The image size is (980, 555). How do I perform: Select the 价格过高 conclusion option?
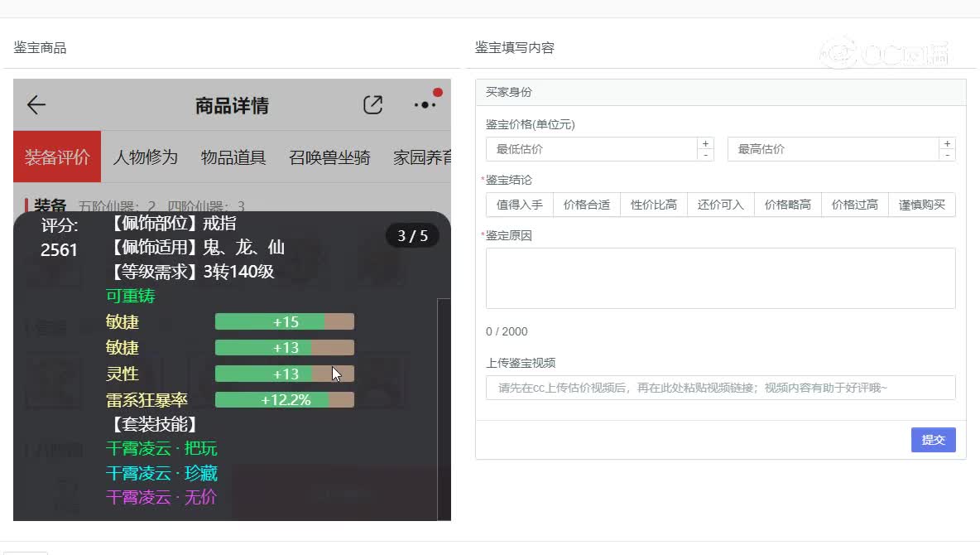tap(854, 205)
